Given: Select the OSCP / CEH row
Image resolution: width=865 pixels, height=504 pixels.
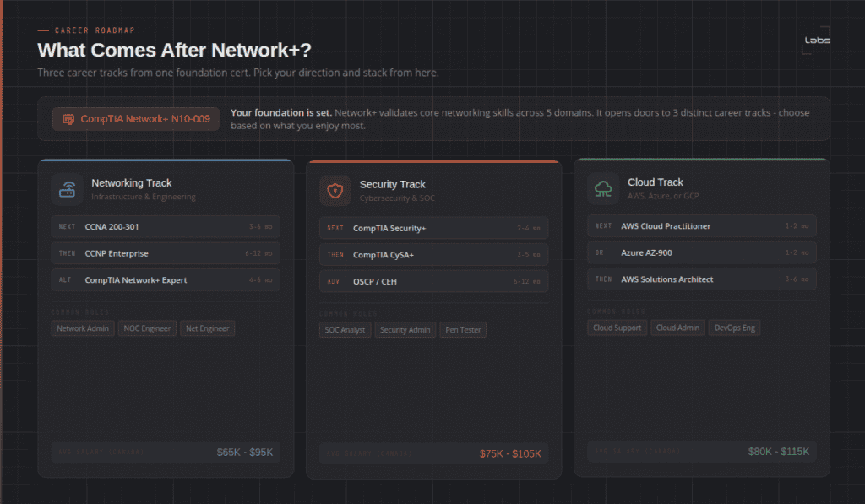Looking at the screenshot, I should click(433, 281).
